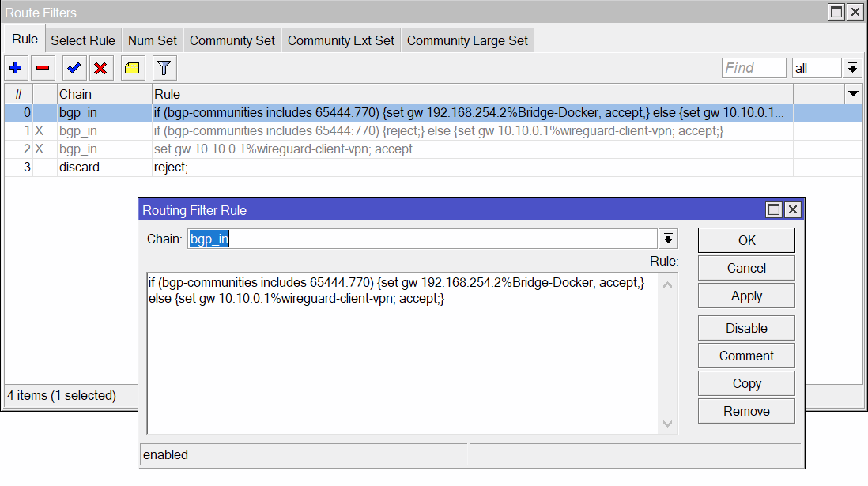Select disabled row 1 with reject rule

pyautogui.click(x=433, y=131)
